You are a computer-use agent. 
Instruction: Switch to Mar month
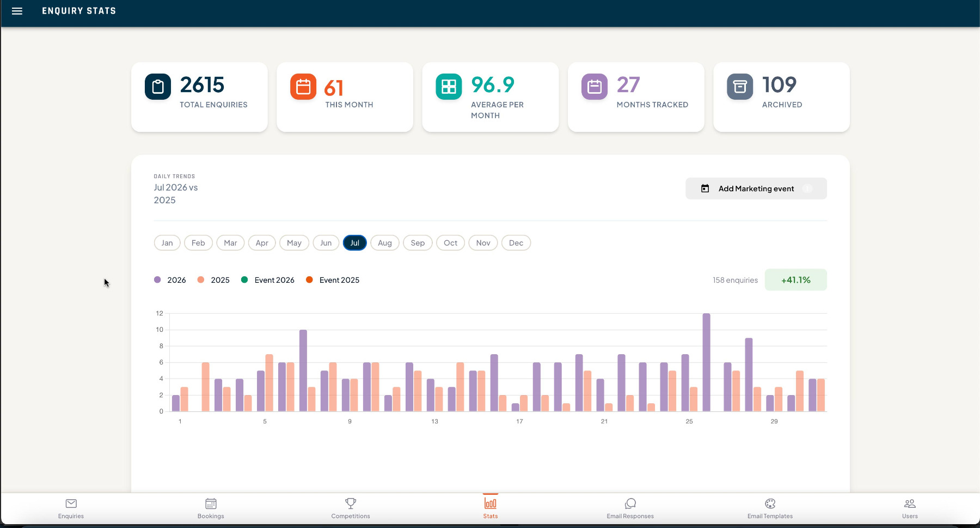230,243
